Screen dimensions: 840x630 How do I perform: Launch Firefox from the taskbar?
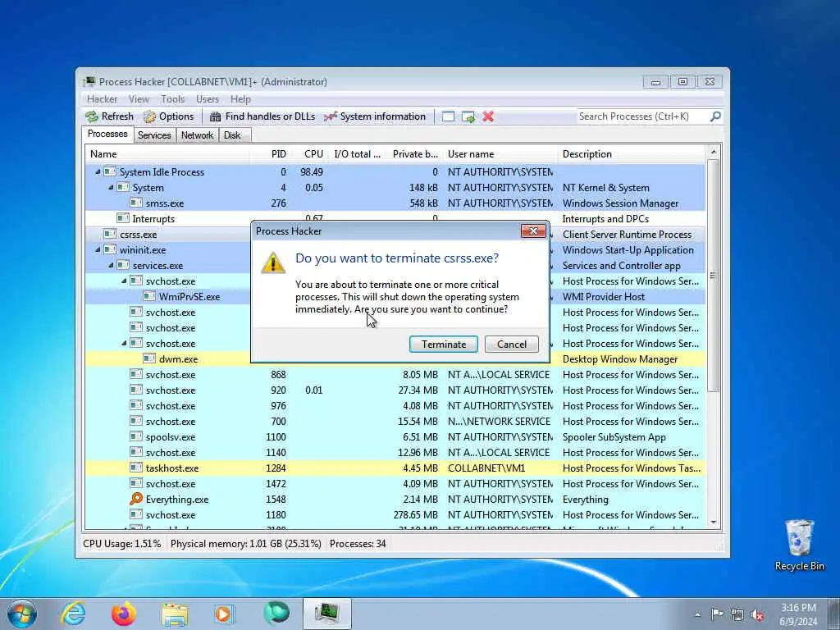point(124,614)
